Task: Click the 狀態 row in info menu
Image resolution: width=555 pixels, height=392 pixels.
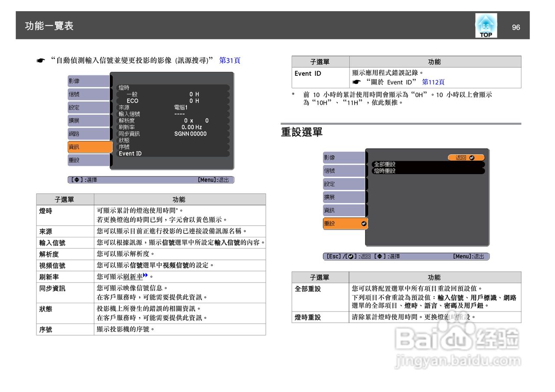Action: pyautogui.click(x=173, y=140)
